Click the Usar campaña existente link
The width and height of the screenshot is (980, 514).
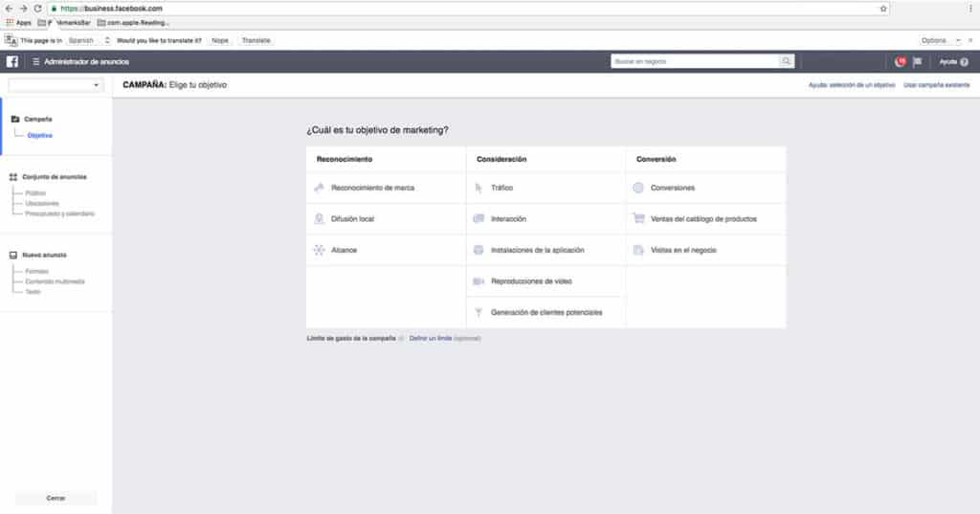coord(937,85)
